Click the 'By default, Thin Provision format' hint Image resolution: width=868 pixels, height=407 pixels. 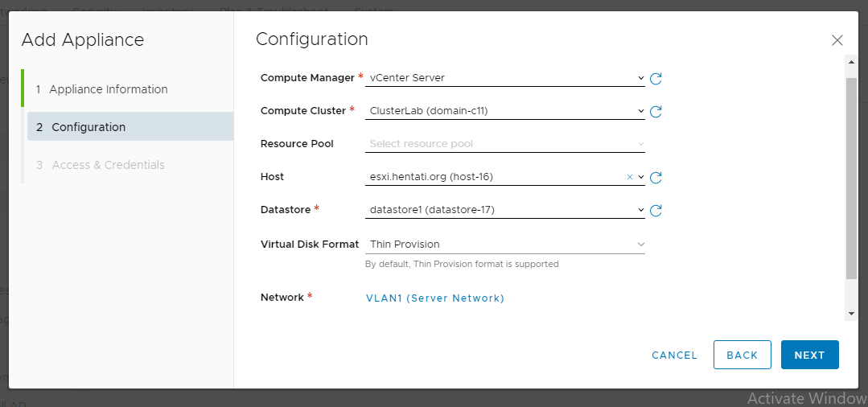point(462,264)
